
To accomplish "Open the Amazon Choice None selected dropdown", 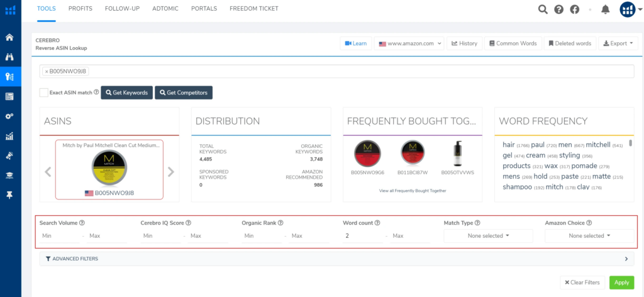I will [589, 236].
